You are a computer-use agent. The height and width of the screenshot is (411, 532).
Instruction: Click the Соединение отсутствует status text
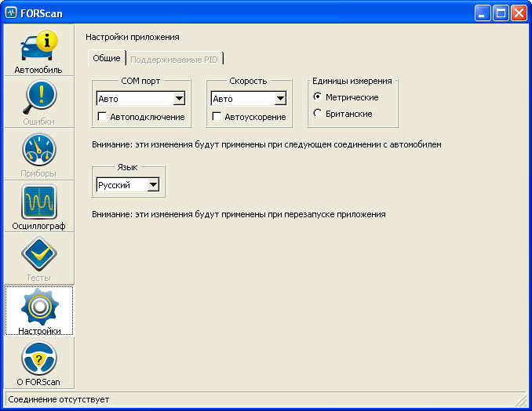tap(58, 399)
